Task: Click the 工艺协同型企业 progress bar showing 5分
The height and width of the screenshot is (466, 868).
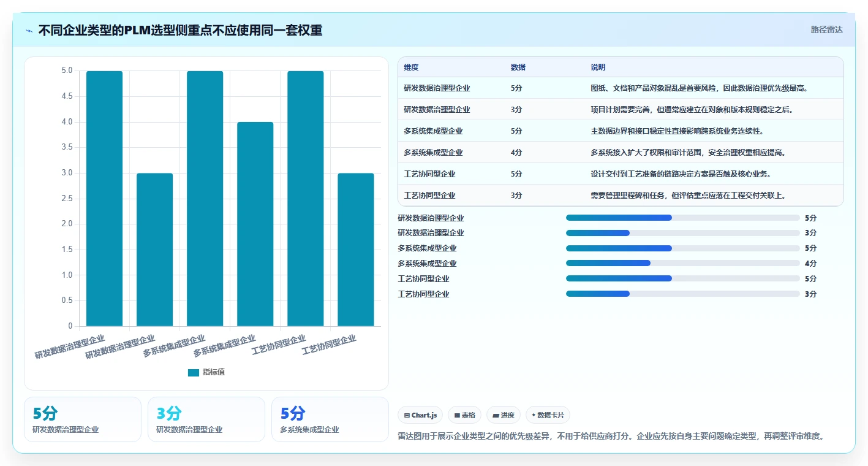Action: 683,278
